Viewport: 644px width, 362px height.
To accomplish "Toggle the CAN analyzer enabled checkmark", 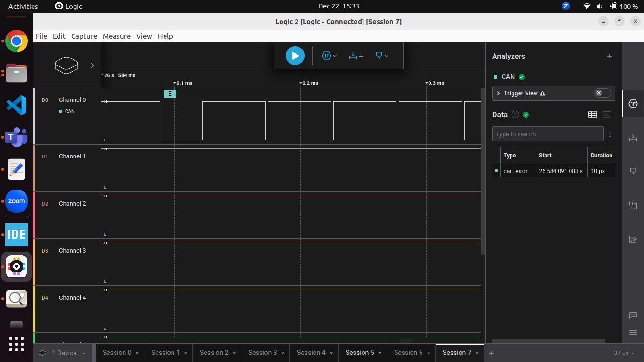I will click(521, 76).
